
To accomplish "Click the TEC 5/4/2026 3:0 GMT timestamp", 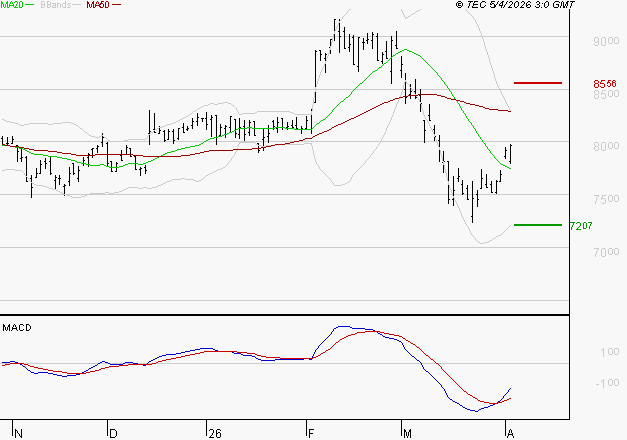I will coord(515,5).
